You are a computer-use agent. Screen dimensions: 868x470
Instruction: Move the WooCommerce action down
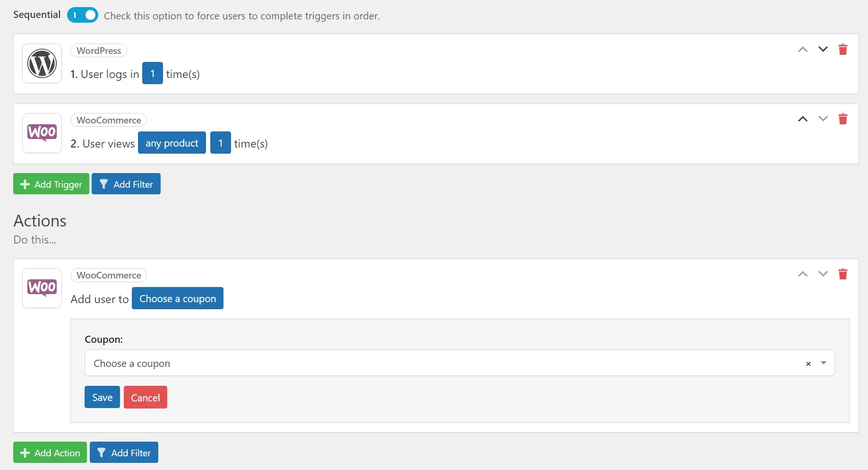point(823,274)
